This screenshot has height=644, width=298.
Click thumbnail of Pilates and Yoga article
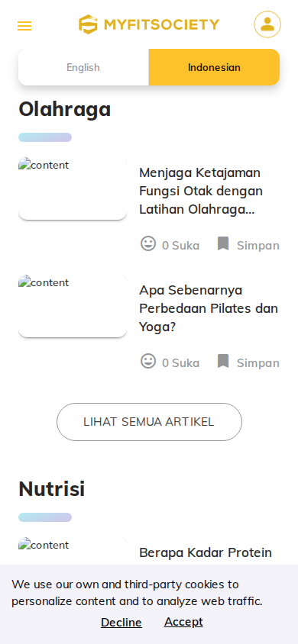[73, 306]
